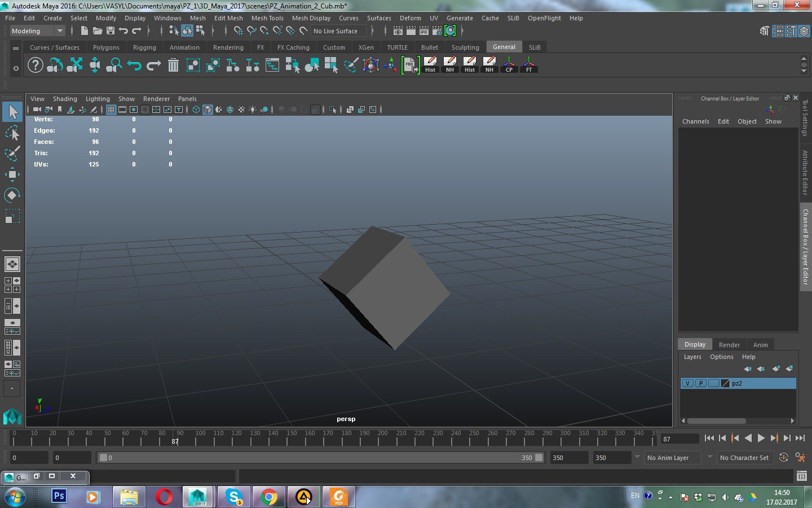Open the Channels menu in Channel Box

(x=696, y=121)
